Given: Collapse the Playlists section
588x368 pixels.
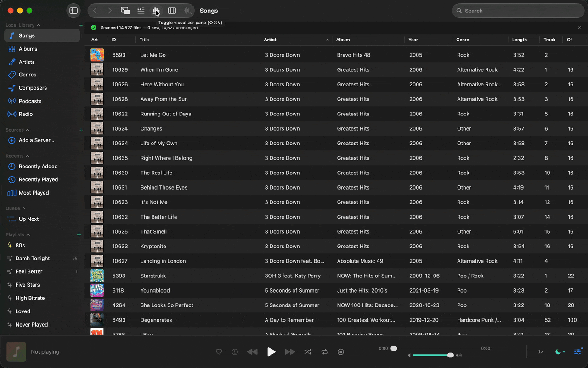Looking at the screenshot, I should coord(28,235).
